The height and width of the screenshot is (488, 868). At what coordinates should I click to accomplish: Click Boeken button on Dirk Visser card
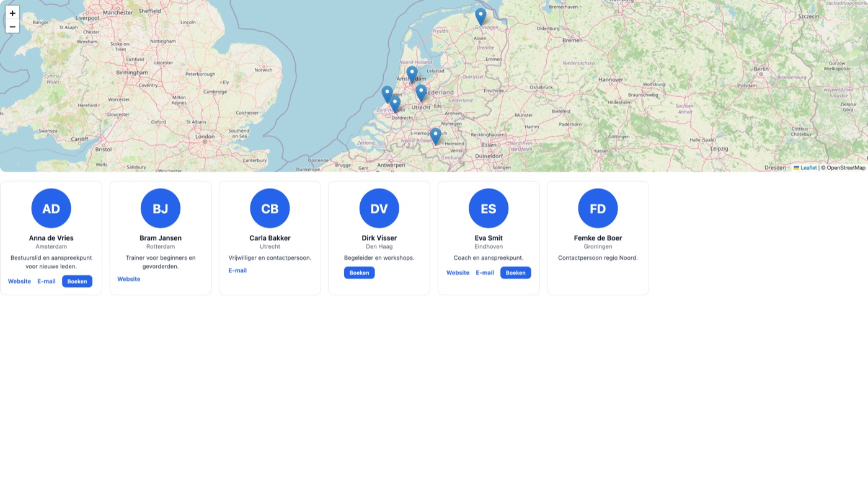pos(359,273)
